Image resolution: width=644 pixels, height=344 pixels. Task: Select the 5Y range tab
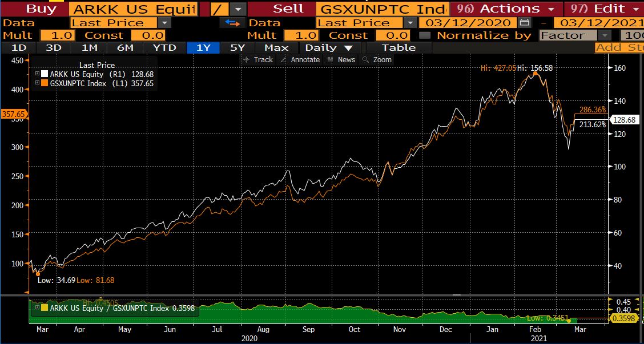(238, 47)
